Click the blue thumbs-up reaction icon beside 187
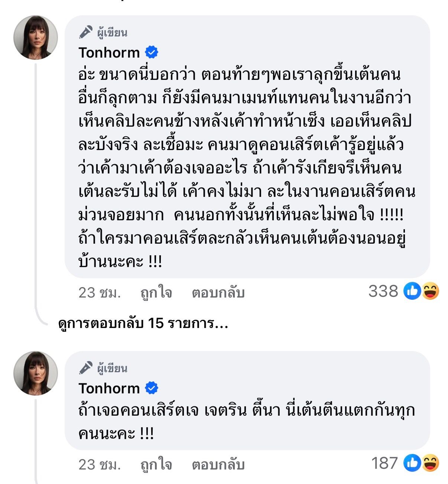 click(412, 463)
